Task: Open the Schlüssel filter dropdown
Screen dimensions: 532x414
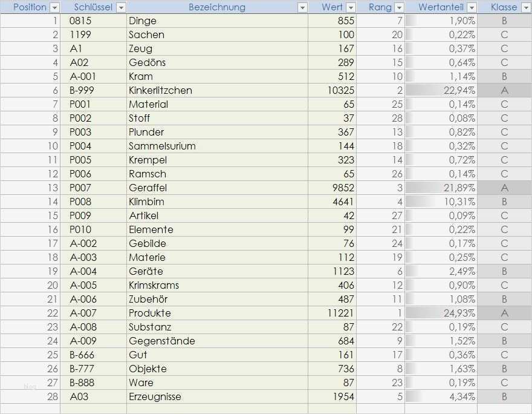Action: 121,7
